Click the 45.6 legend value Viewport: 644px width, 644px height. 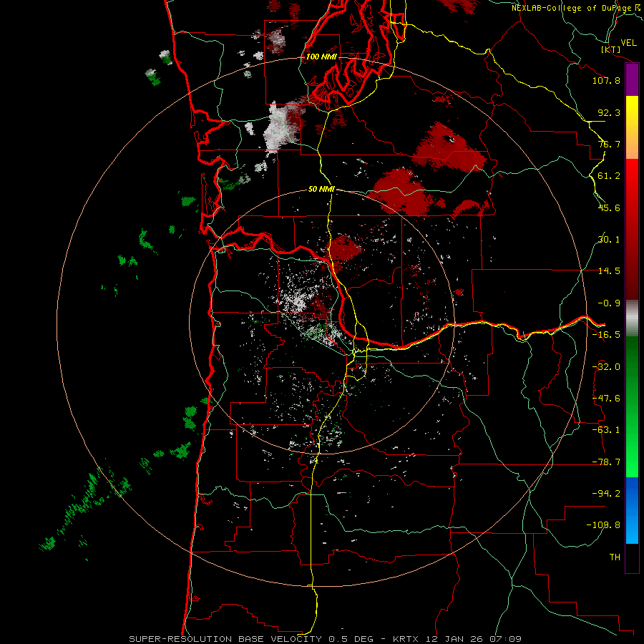coord(609,208)
